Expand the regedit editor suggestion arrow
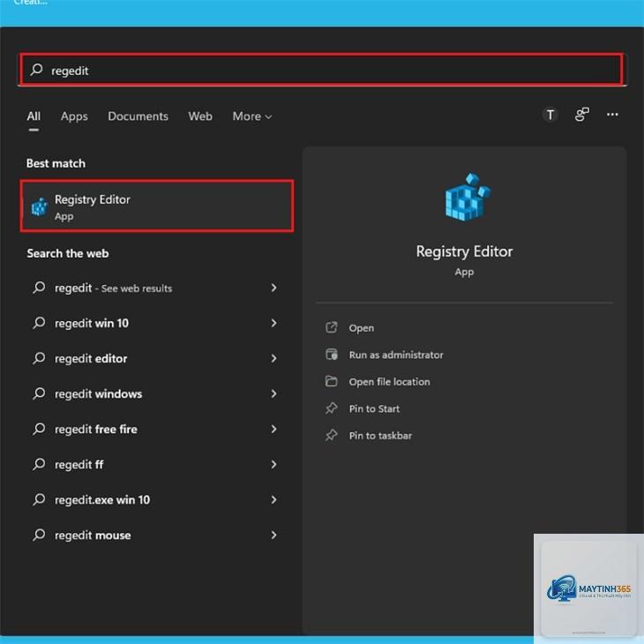The image size is (644, 644). coord(274,358)
